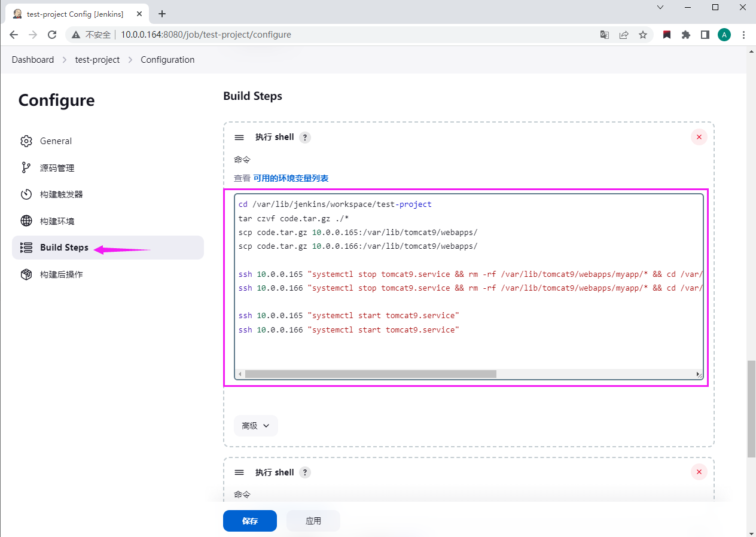This screenshot has height=537, width=756.
Task: Open 可用的环境变量列表 link
Action: click(291, 178)
